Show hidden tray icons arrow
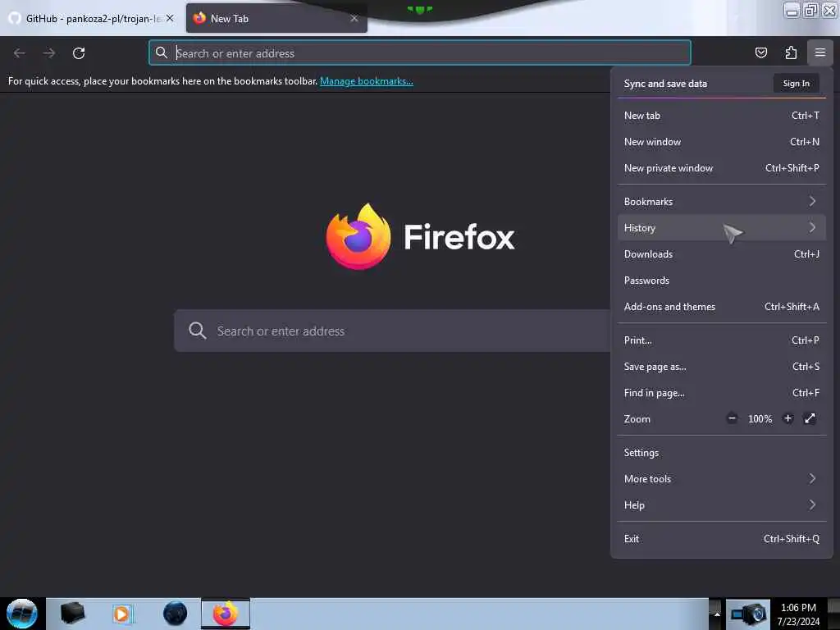 click(716, 614)
